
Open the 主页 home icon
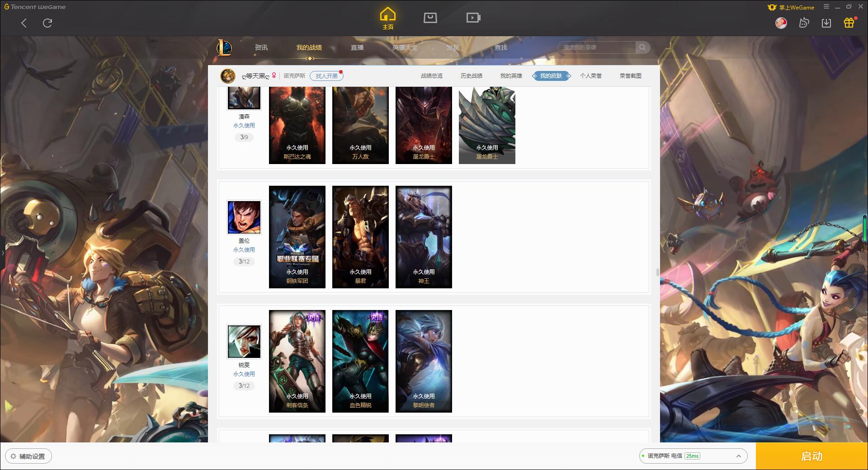tap(388, 19)
